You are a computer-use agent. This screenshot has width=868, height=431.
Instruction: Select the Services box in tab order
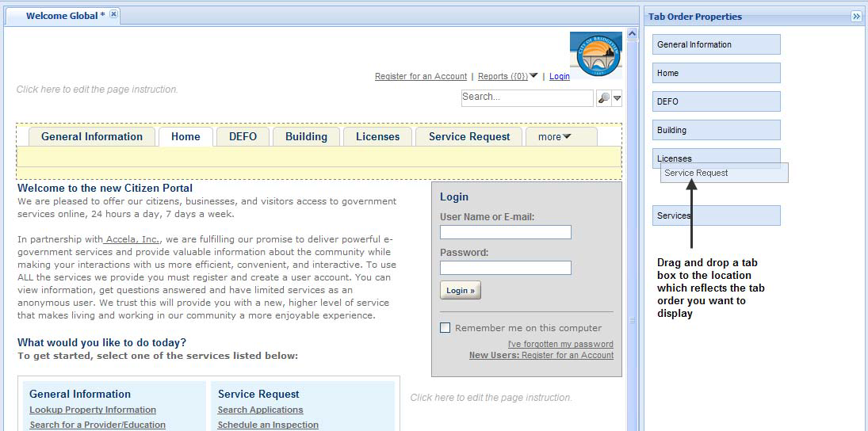pos(716,215)
